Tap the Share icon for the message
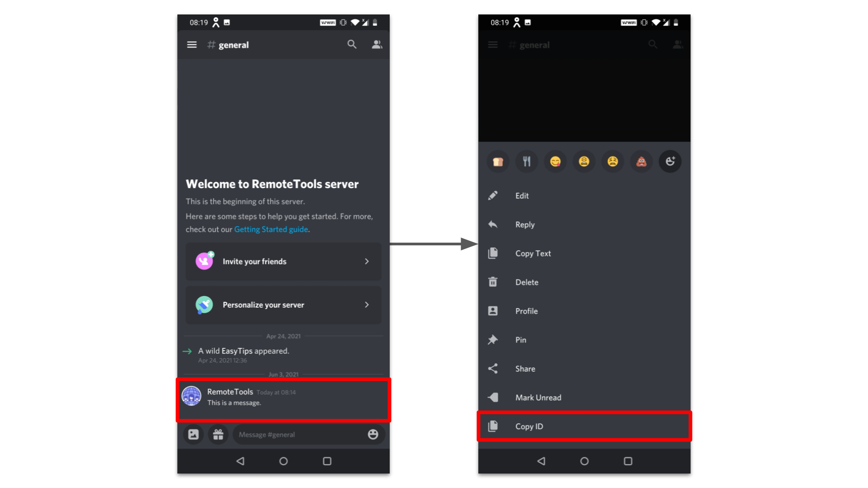Viewport: 868px width, 488px height. point(494,368)
